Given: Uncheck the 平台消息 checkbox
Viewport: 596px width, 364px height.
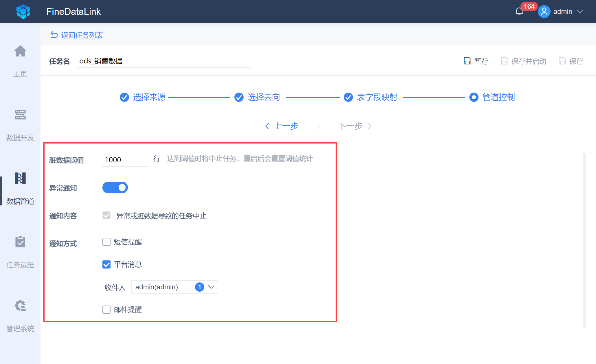Looking at the screenshot, I should pos(106,264).
